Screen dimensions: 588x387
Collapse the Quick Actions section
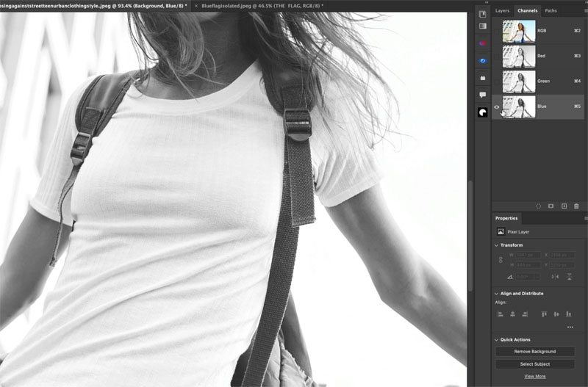tap(496, 339)
